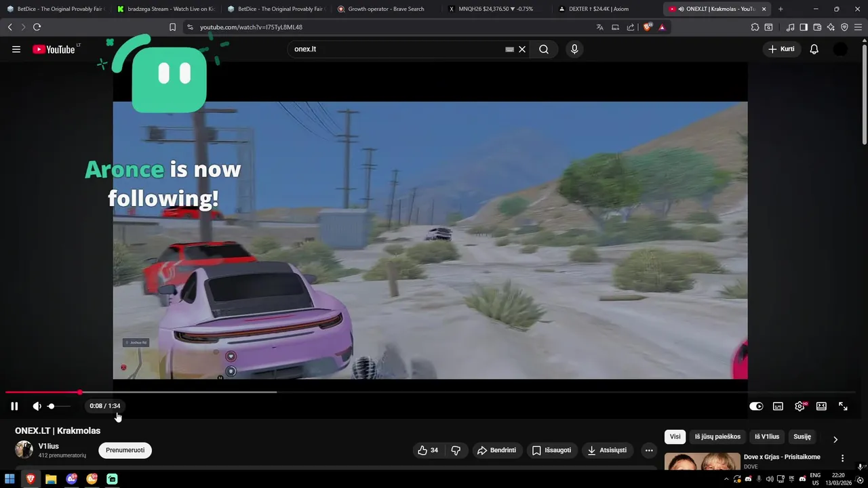Switch to bradzega Stream Kick tab
The image size is (868, 488).
click(166, 9)
